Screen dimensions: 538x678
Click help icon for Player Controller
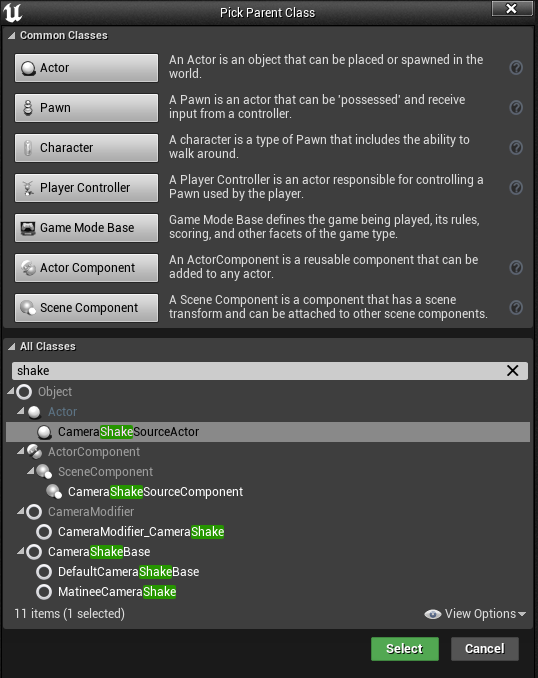click(x=516, y=188)
